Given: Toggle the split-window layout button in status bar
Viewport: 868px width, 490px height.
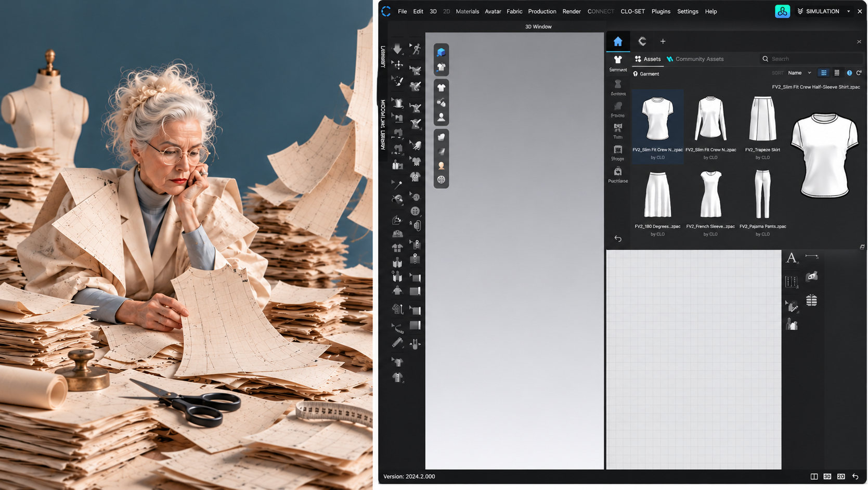Looking at the screenshot, I should point(814,476).
